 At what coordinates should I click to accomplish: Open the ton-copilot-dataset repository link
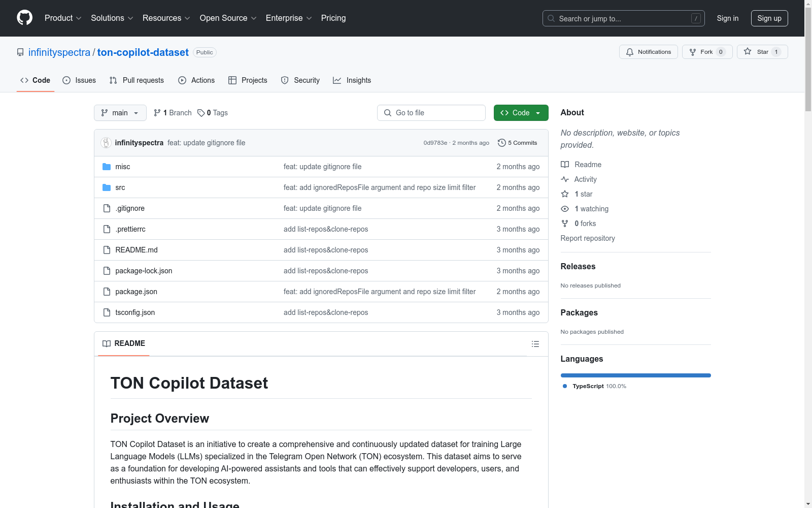[143, 52]
